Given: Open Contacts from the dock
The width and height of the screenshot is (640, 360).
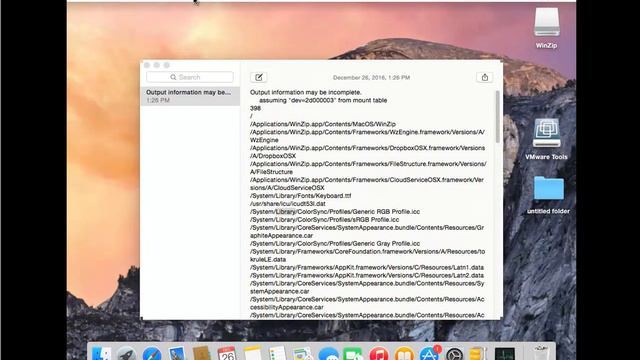Looking at the screenshot, I should click(x=202, y=353).
